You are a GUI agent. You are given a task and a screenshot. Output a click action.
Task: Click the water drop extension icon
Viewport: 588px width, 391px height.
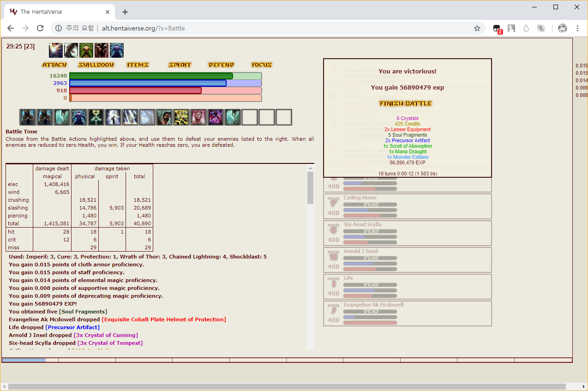526,28
